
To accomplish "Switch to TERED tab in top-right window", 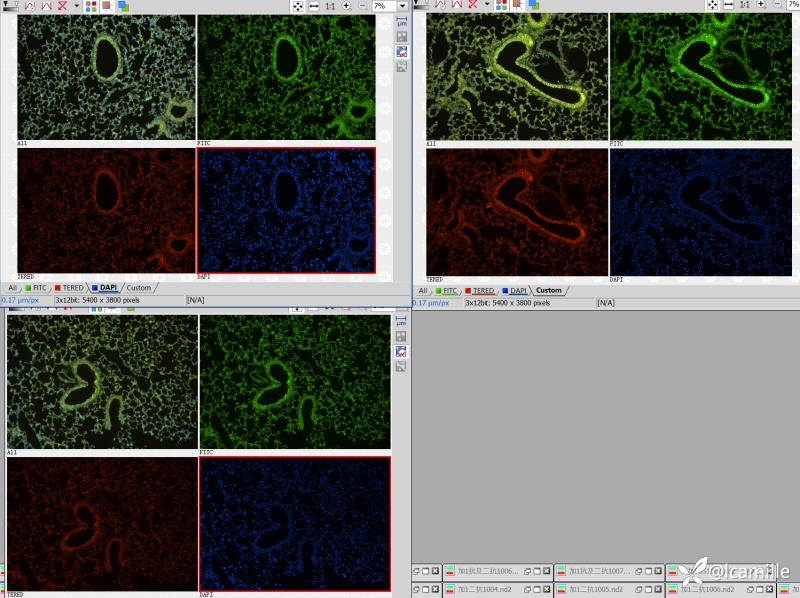I will pos(480,290).
